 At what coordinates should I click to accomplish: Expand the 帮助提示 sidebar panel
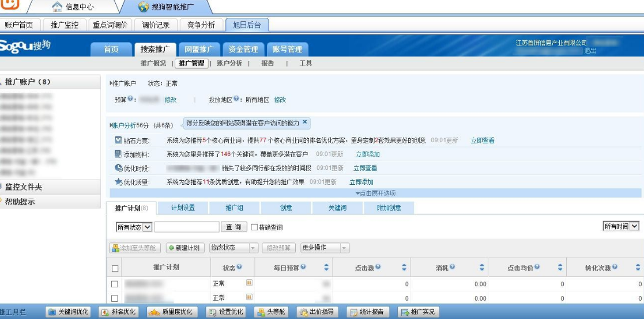[50, 202]
